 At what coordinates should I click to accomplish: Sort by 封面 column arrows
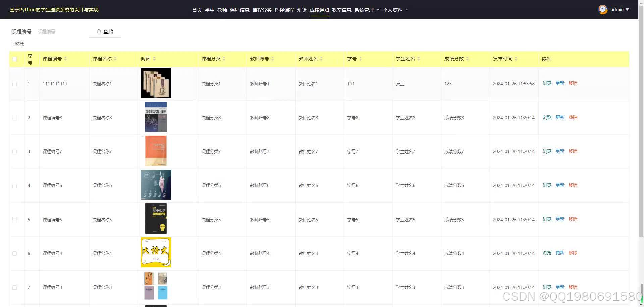click(x=154, y=59)
